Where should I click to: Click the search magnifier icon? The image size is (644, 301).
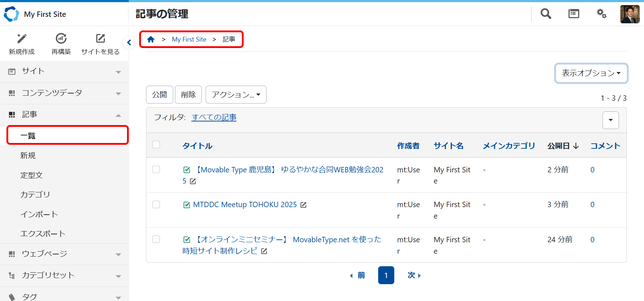[546, 14]
